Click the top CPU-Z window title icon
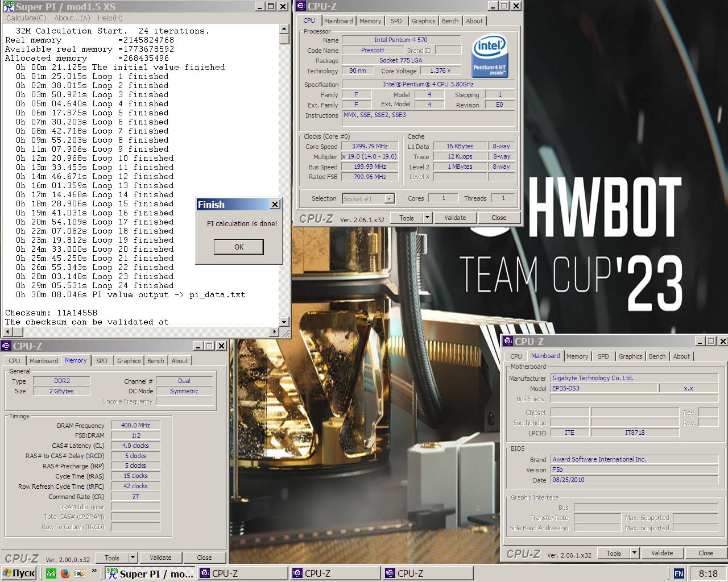This screenshot has width=728, height=582. pos(301,6)
